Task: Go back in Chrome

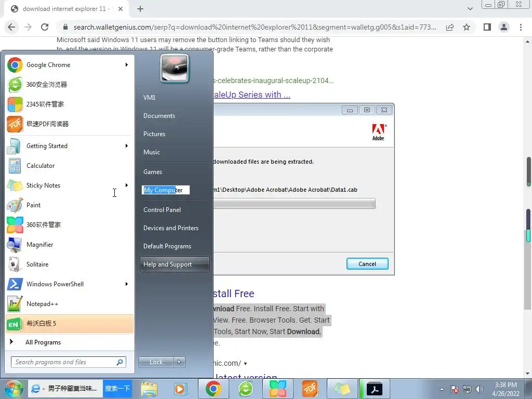Action: point(11,27)
